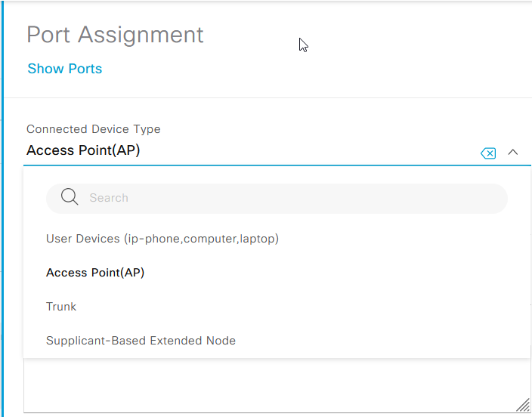
Task: Click the text area resize grip
Action: [x=522, y=405]
